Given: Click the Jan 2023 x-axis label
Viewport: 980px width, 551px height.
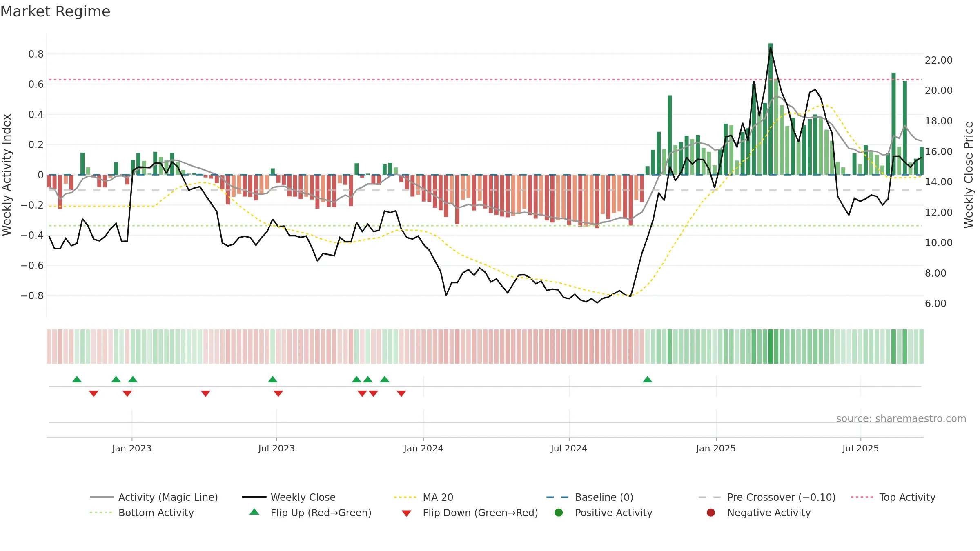Looking at the screenshot, I should (x=132, y=448).
